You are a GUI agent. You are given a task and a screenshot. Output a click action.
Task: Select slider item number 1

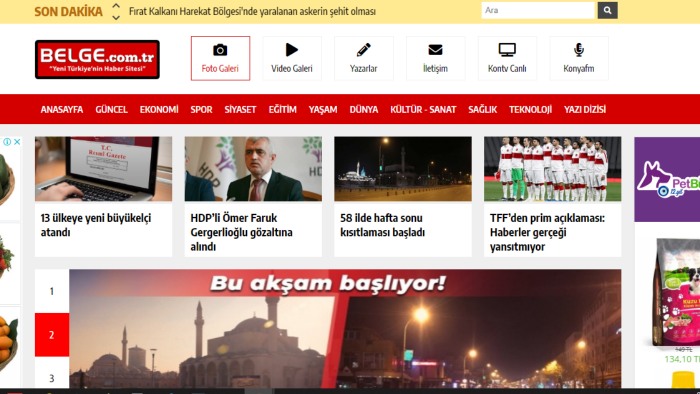(52, 291)
